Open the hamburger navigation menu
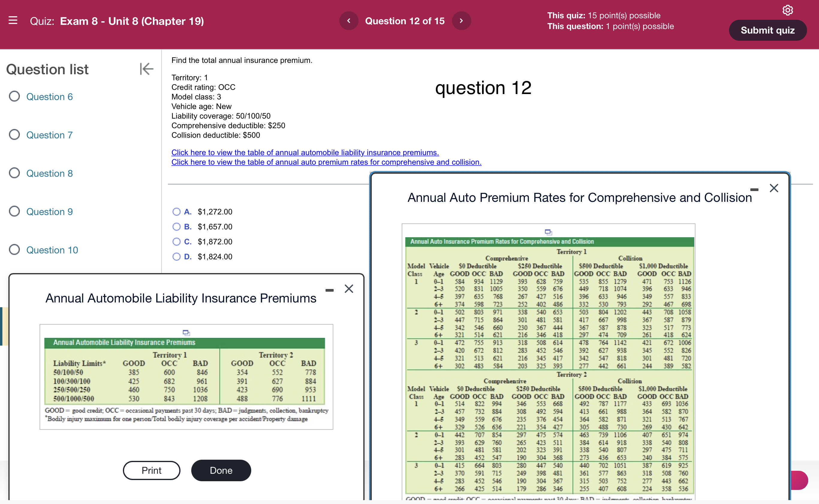Viewport: 819px width, 504px height. coord(13,21)
